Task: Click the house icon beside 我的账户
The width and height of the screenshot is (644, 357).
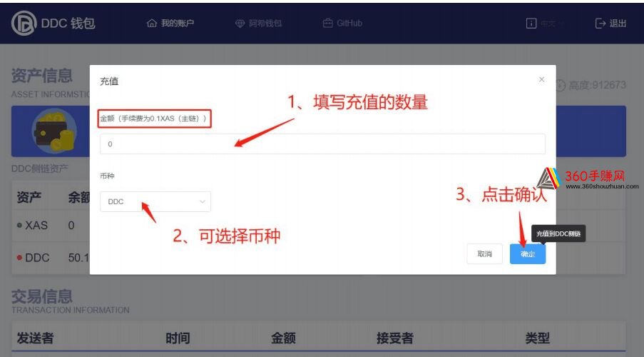Action: [x=152, y=24]
